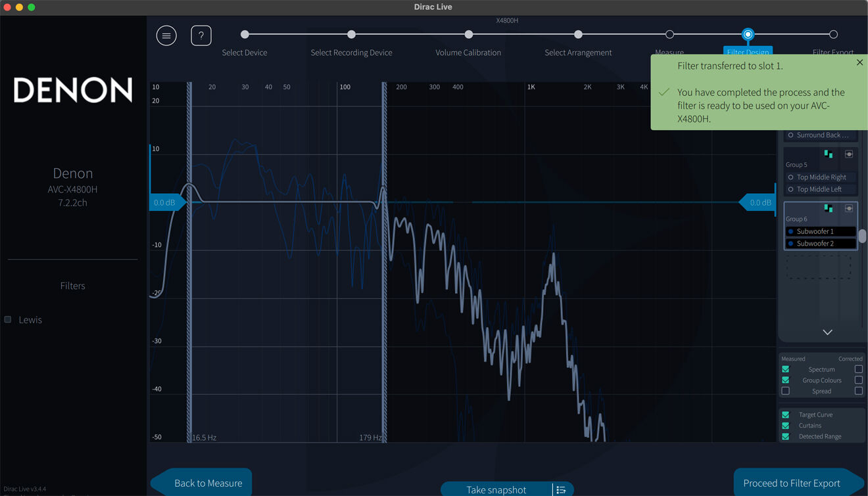Click Group 5 target curve link icon
Image resolution: width=868 pixels, height=496 pixels.
point(849,154)
